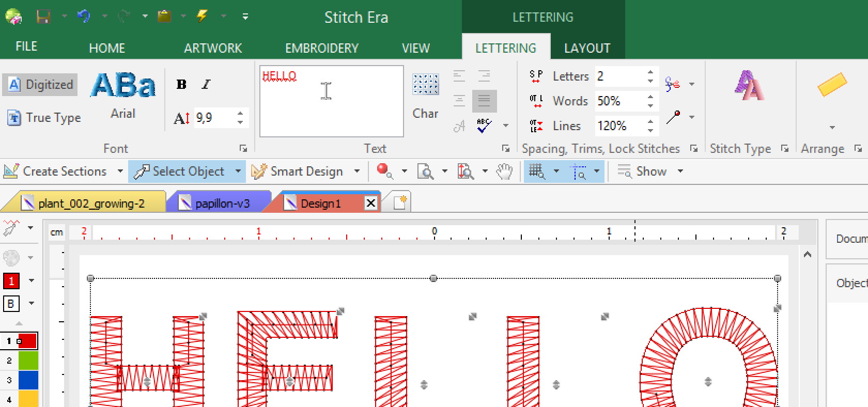Viewport: 868px width, 407px height.
Task: Pick the green thread color swatch
Action: pyautogui.click(x=28, y=361)
